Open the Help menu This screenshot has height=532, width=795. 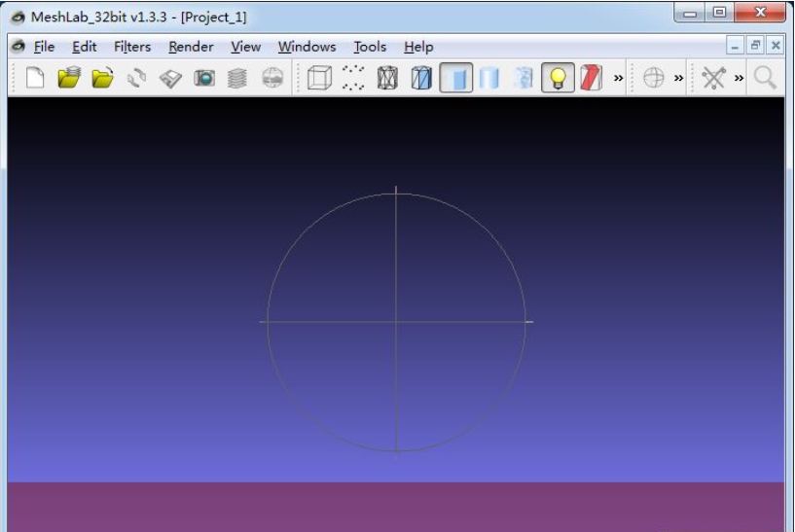coord(418,47)
